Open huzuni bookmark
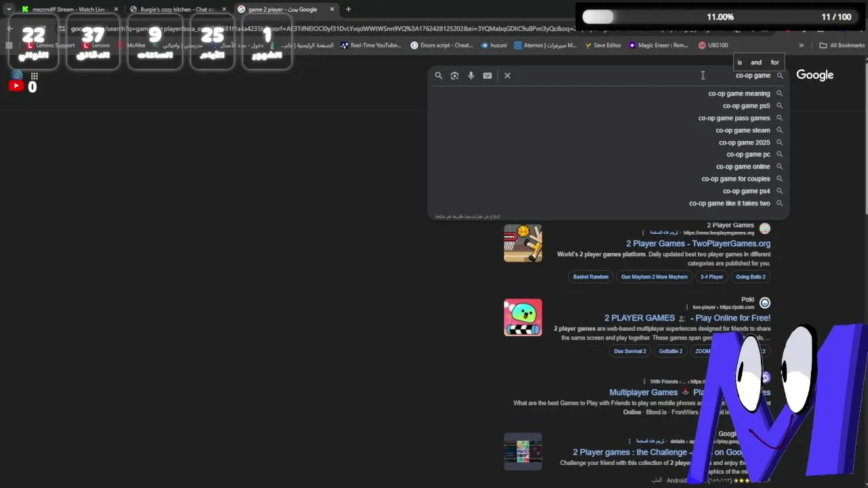 [494, 45]
